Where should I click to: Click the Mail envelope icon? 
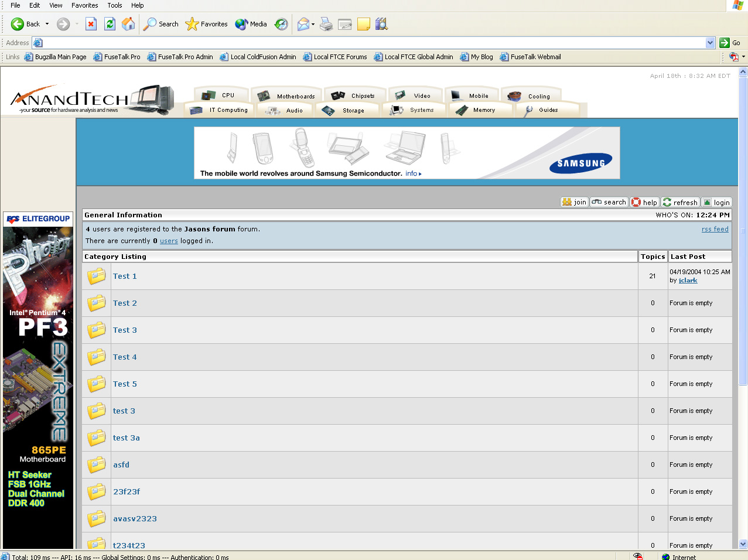(303, 24)
